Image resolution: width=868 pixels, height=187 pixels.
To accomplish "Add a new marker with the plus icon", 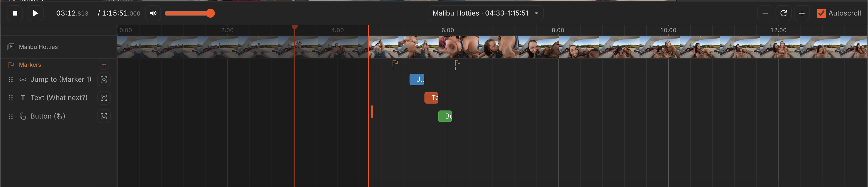I will tap(104, 64).
